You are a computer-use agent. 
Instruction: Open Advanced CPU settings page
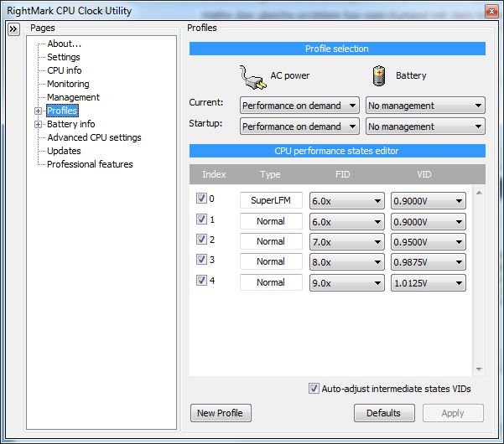click(94, 137)
